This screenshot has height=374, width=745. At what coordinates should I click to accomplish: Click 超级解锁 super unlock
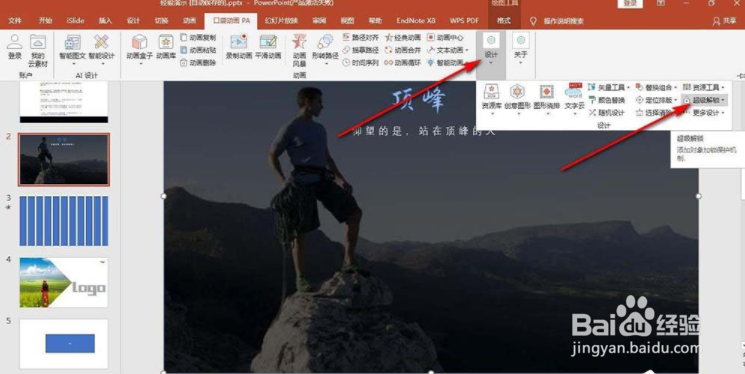tap(704, 100)
